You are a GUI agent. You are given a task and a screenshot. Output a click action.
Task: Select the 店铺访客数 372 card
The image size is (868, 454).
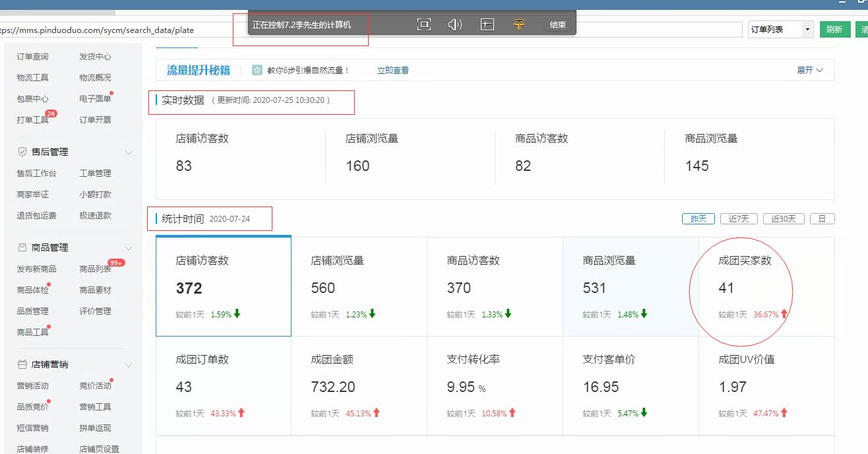[224, 286]
